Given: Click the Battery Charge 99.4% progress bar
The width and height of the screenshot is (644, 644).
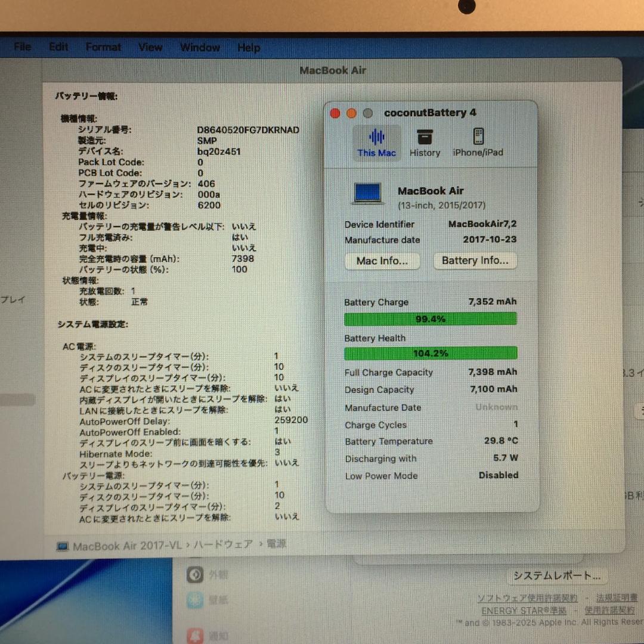Looking at the screenshot, I should coord(431,319).
